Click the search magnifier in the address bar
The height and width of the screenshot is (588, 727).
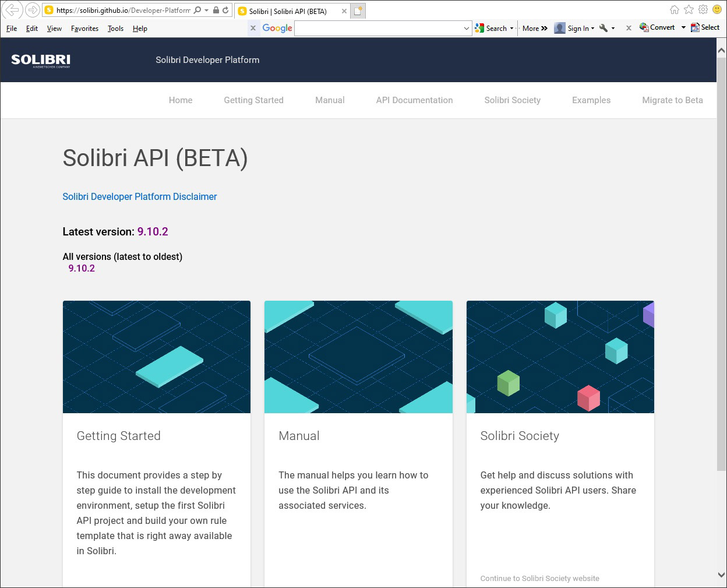(x=197, y=10)
